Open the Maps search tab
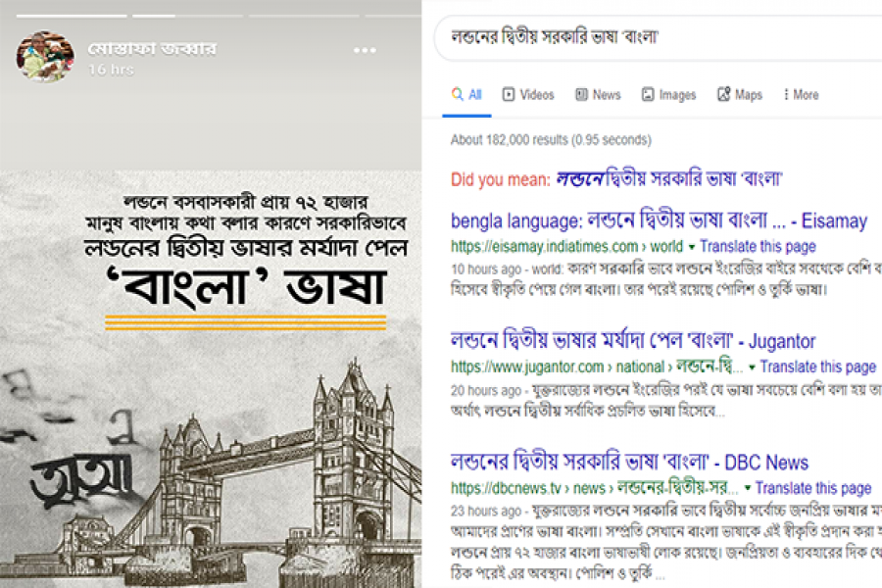Image resolution: width=882 pixels, height=588 pixels. tap(740, 95)
